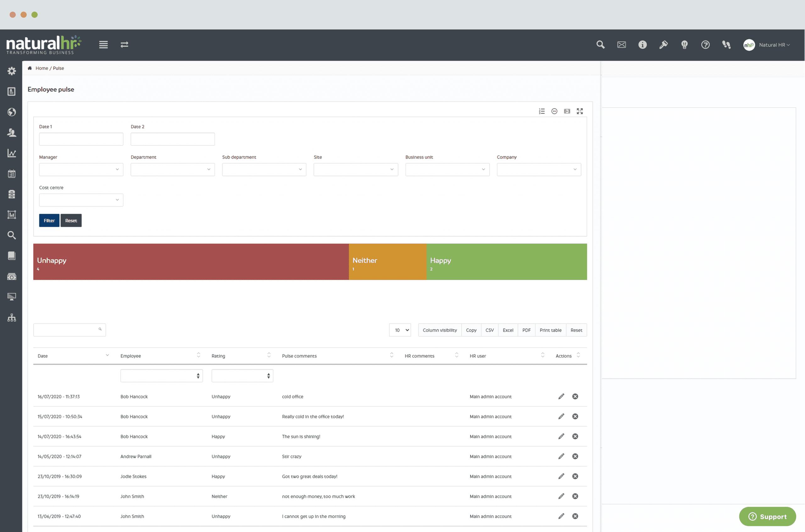Delete the 'The sun is shining!' entry
The width and height of the screenshot is (805, 532).
pyautogui.click(x=575, y=436)
